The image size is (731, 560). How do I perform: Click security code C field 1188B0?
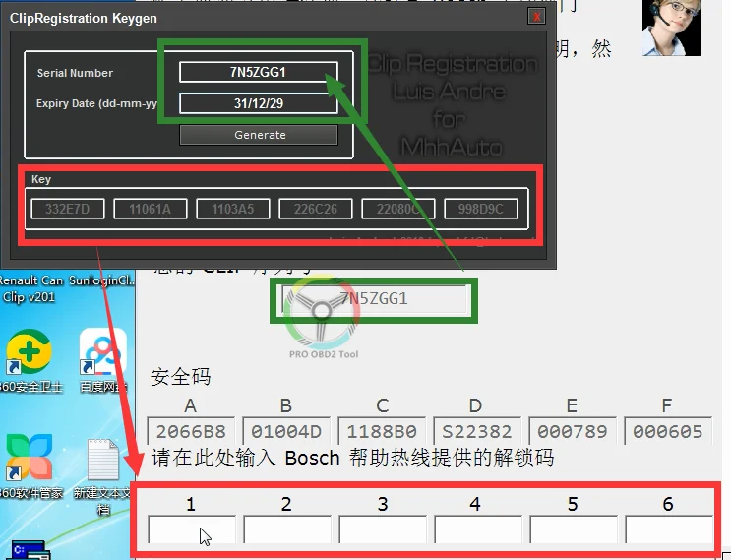(x=382, y=431)
